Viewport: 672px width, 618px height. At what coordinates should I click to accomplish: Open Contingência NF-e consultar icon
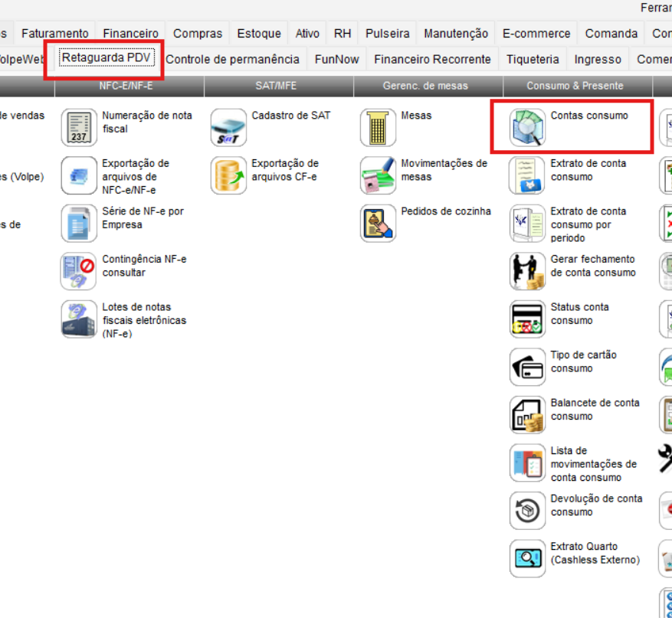coord(79,271)
